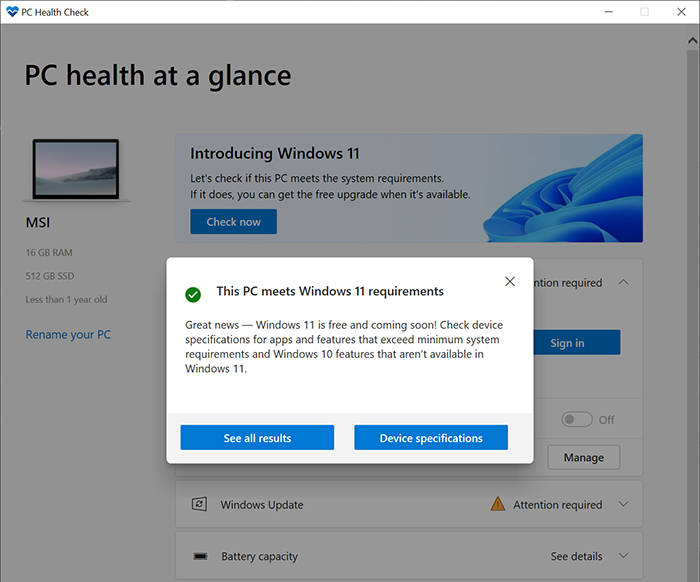This screenshot has height=582, width=700.
Task: Click Attention required next to Windows Update
Action: (558, 505)
